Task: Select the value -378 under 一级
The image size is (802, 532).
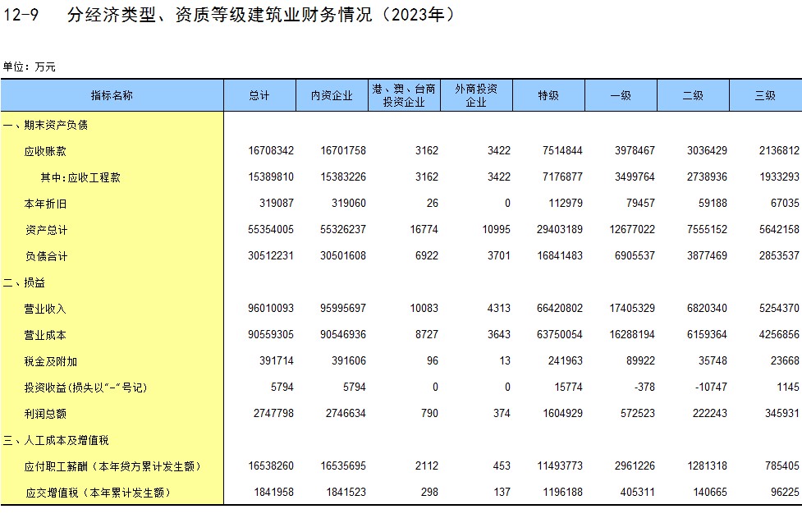Action: [644, 388]
